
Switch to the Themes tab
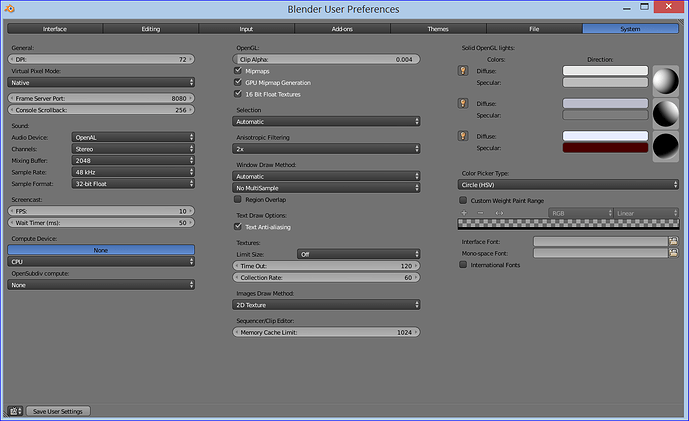pos(438,29)
